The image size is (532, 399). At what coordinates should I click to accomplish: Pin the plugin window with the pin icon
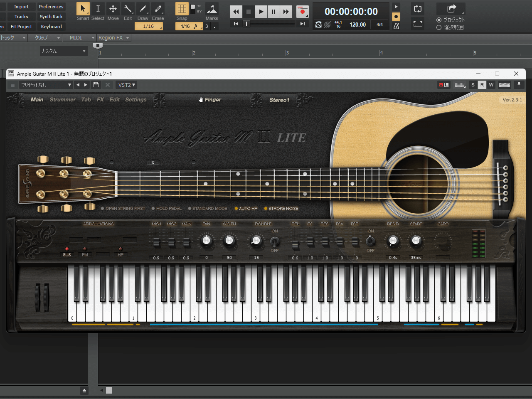pyautogui.click(x=519, y=85)
